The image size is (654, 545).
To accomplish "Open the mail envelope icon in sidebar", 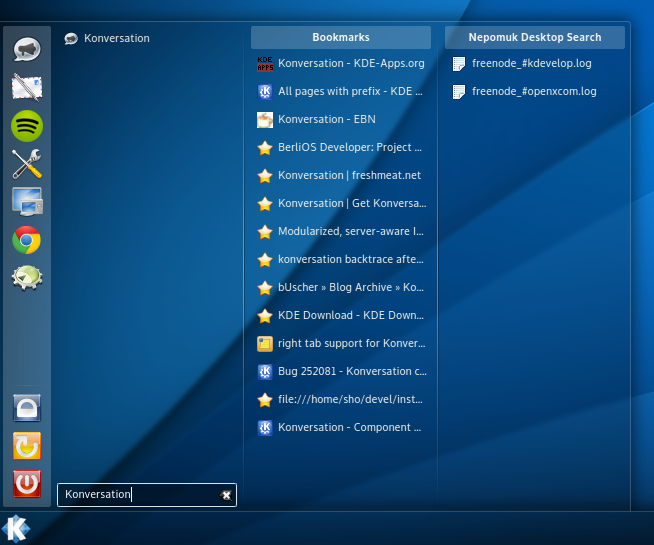I will click(27, 88).
